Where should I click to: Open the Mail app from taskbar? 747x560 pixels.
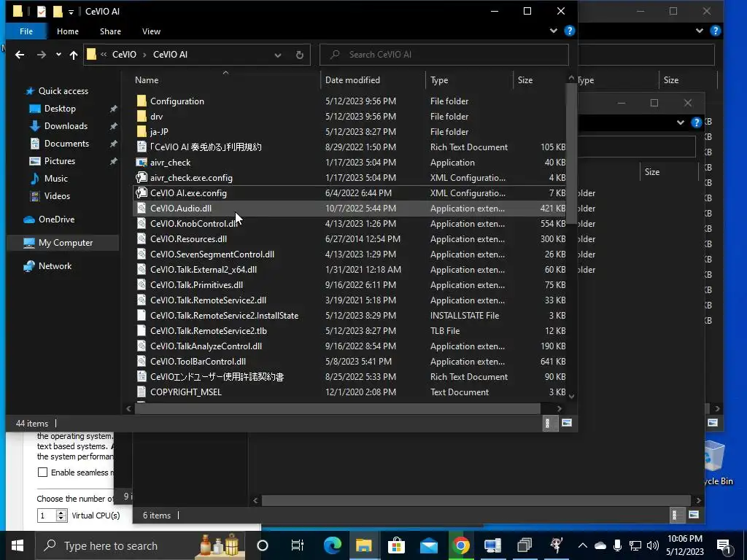[429, 545]
